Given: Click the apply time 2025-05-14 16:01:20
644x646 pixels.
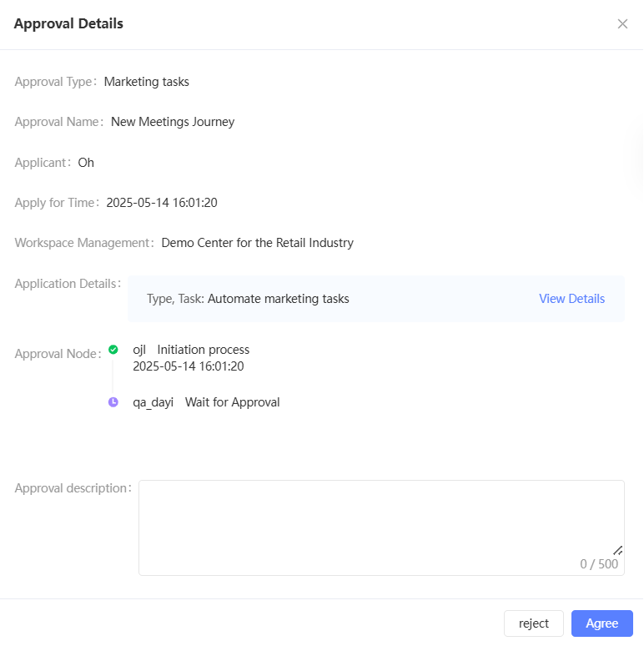Looking at the screenshot, I should tap(162, 203).
